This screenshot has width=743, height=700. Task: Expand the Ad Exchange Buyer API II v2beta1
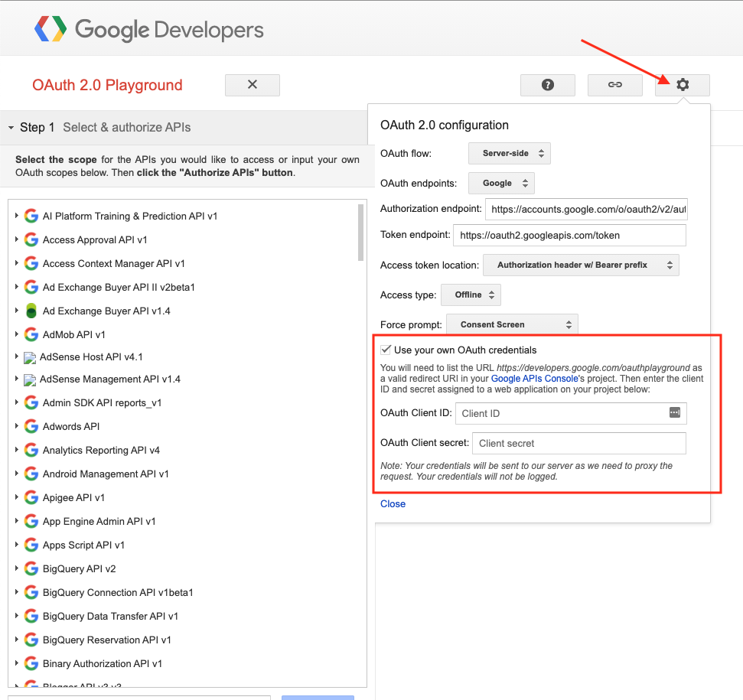tap(17, 287)
